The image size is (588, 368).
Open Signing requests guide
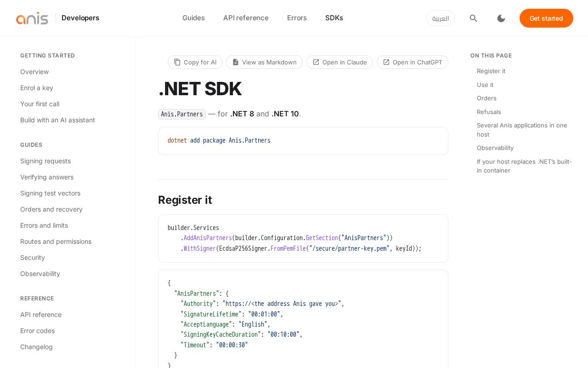[45, 161]
